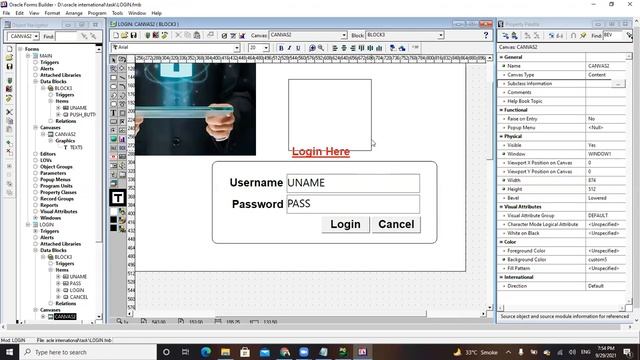Select the Rectangle drawing tool
Image resolution: width=640 pixels, height=360 pixels.
pyautogui.click(x=113, y=78)
